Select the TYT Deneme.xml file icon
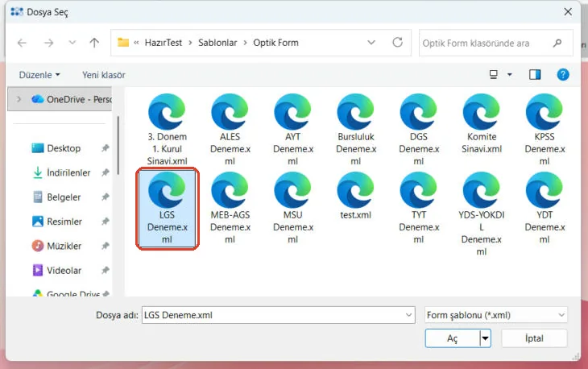The height and width of the screenshot is (369, 588). point(419,190)
